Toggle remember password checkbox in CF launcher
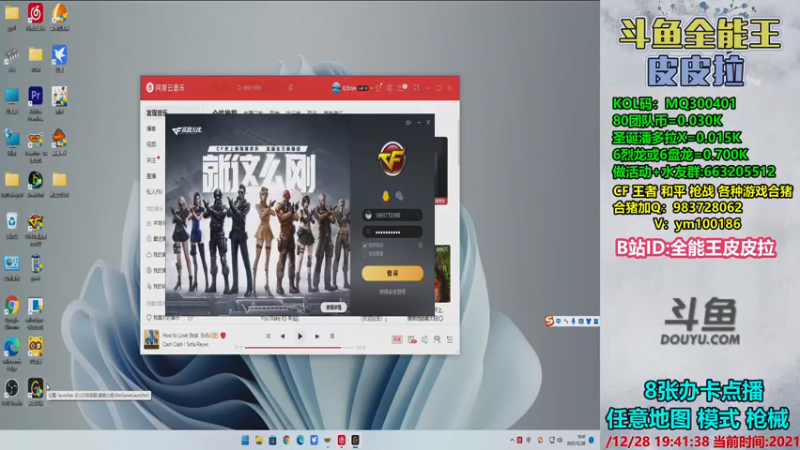Viewport: 800px width, 450px height. click(x=365, y=245)
